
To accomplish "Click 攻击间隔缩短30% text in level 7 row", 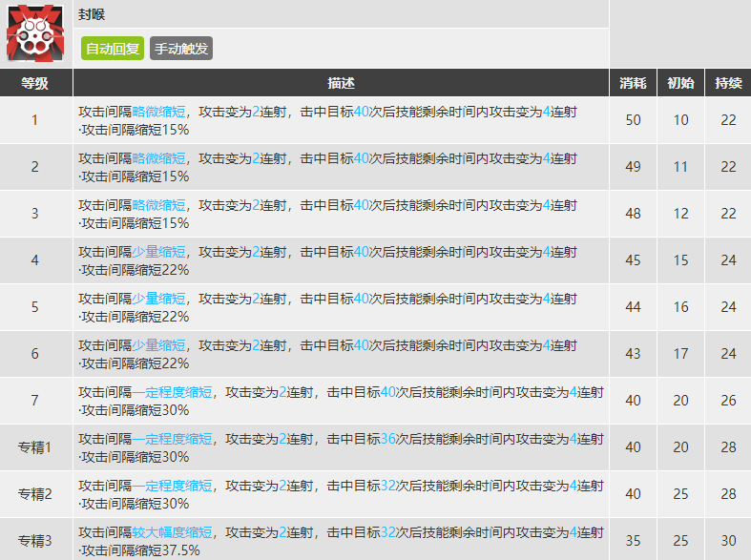I will pos(135,410).
